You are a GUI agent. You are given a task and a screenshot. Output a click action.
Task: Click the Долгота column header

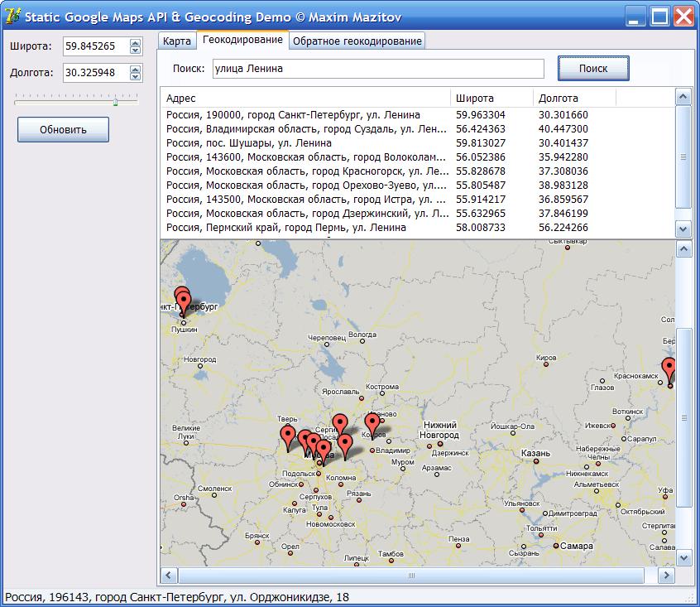click(574, 98)
